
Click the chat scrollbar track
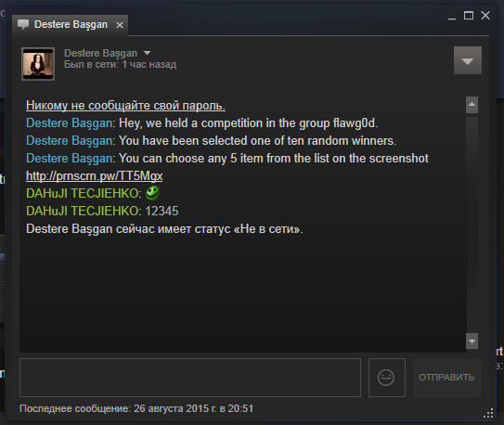[472, 224]
